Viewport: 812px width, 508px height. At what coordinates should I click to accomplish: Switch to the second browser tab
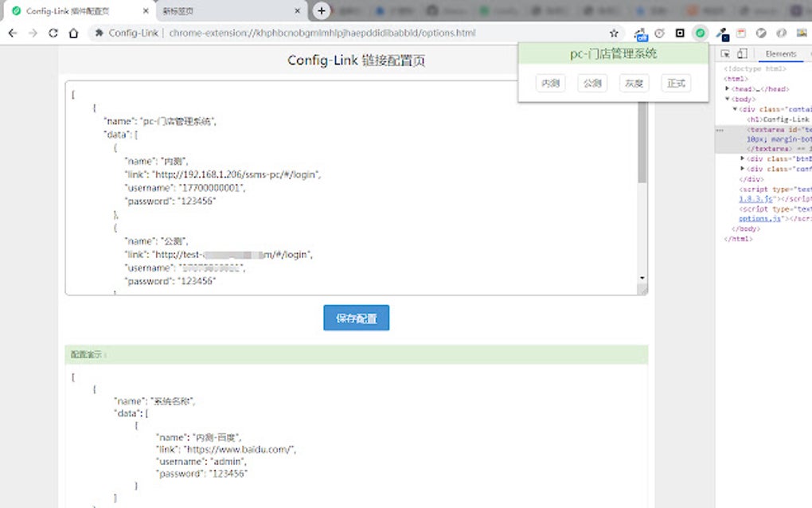(230, 11)
